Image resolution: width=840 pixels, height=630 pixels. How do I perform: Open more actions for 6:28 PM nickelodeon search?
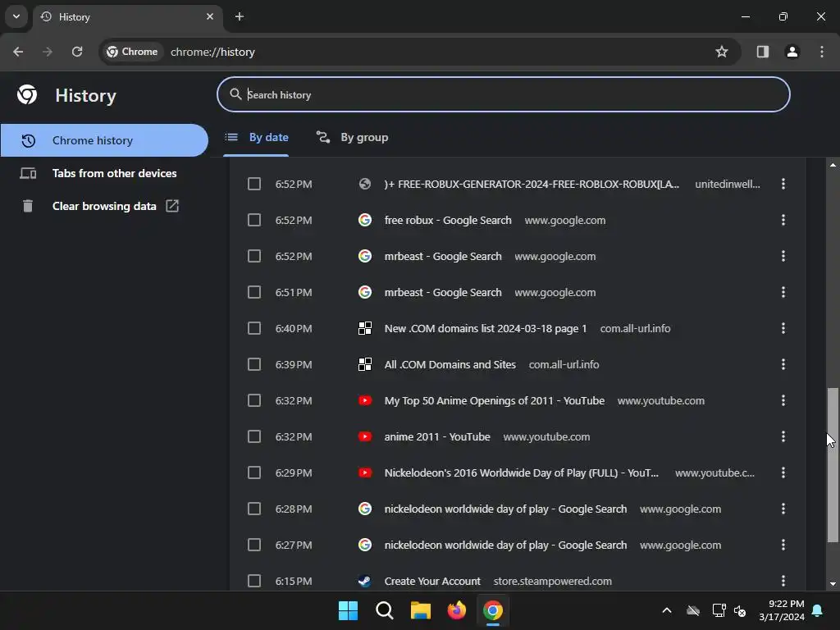pyautogui.click(x=783, y=509)
